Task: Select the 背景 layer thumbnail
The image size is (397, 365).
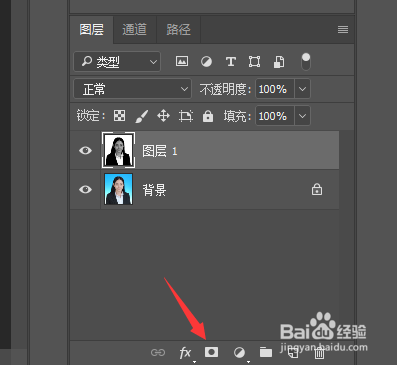Action: pyautogui.click(x=118, y=189)
